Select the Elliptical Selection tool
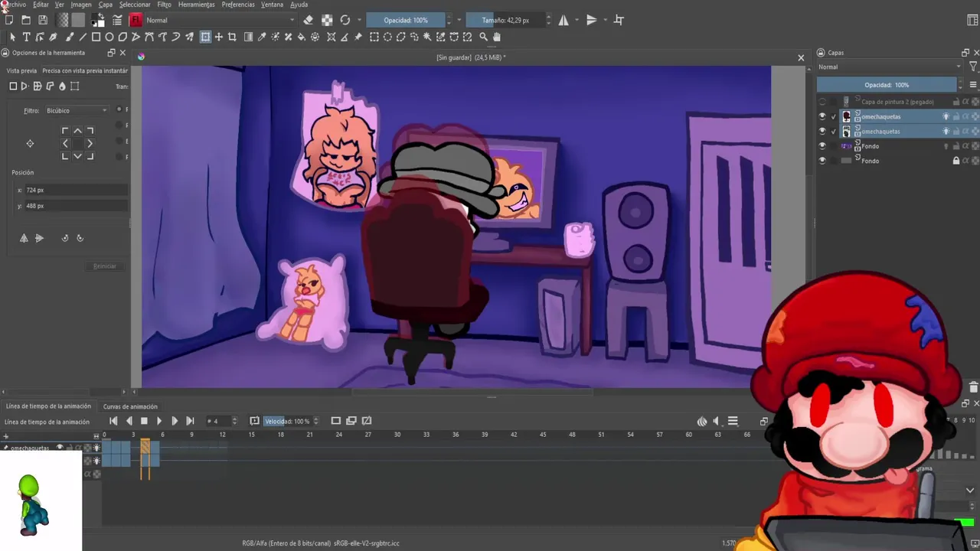This screenshot has height=551, width=980. pyautogui.click(x=387, y=37)
